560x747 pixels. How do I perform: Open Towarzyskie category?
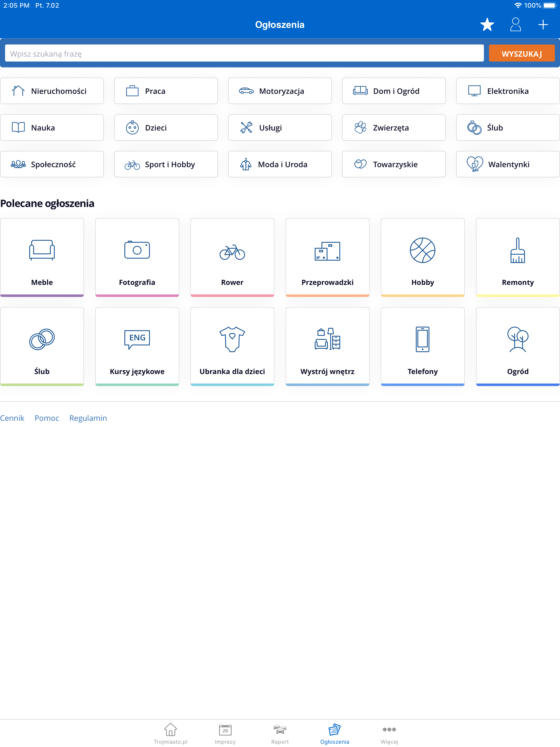(x=394, y=164)
